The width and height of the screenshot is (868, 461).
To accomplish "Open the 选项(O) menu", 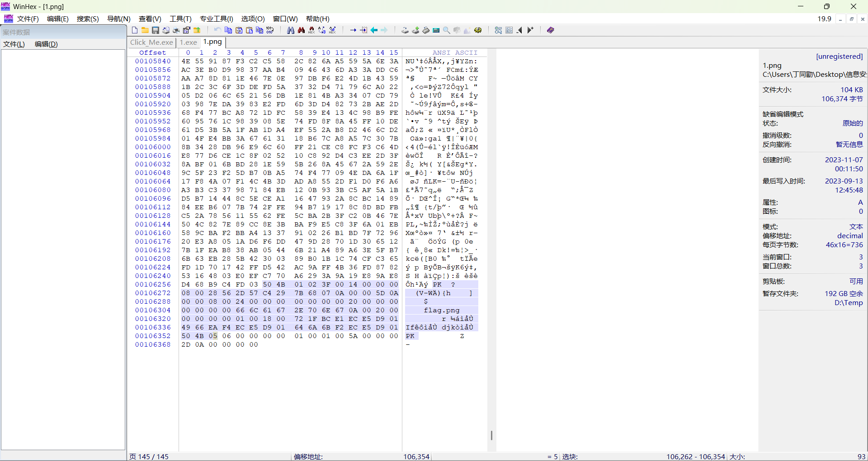I will (x=253, y=19).
